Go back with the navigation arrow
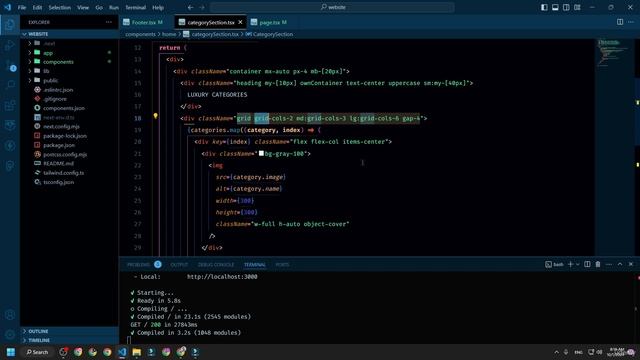The height and width of the screenshot is (360, 640). pyautogui.click(x=191, y=7)
